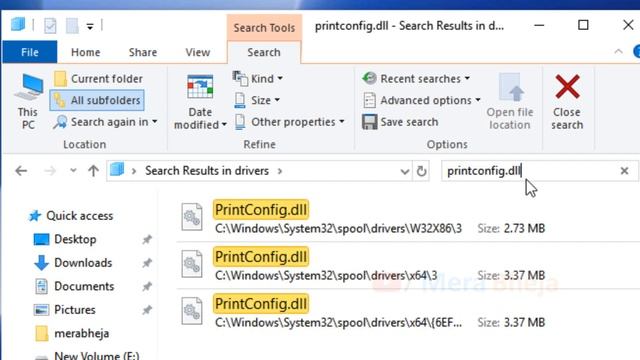Click the Save search button
This screenshot has height=360, width=640.
click(x=400, y=122)
